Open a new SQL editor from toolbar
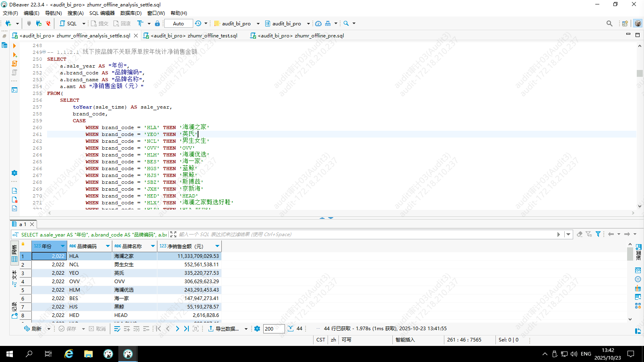Image resolution: width=644 pixels, height=362 pixels. 68,23
